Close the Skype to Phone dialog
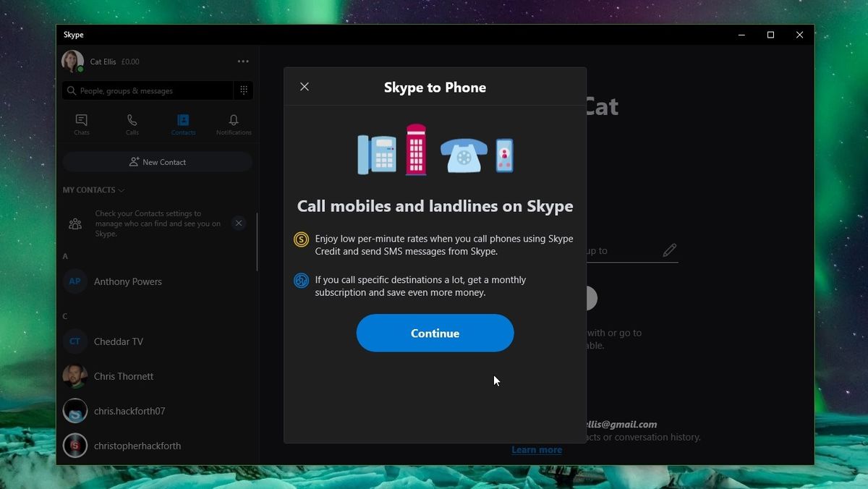 pyautogui.click(x=304, y=86)
